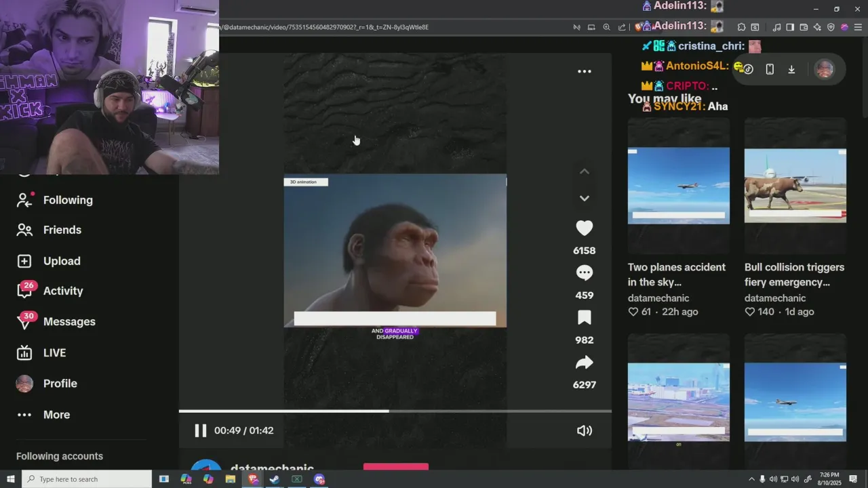Seek on the video progress bar
The width and height of the screenshot is (868, 488).
(395, 411)
